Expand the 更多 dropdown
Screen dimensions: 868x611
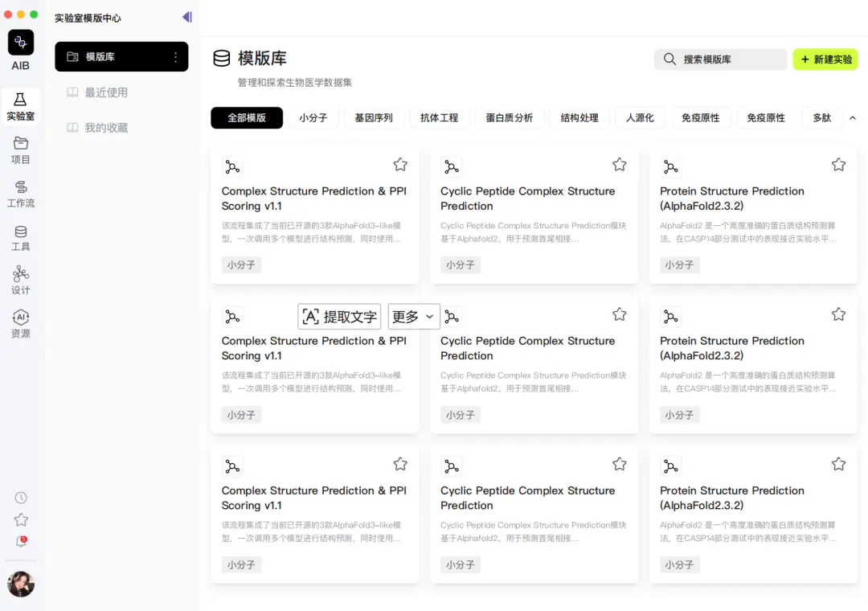pyautogui.click(x=414, y=316)
